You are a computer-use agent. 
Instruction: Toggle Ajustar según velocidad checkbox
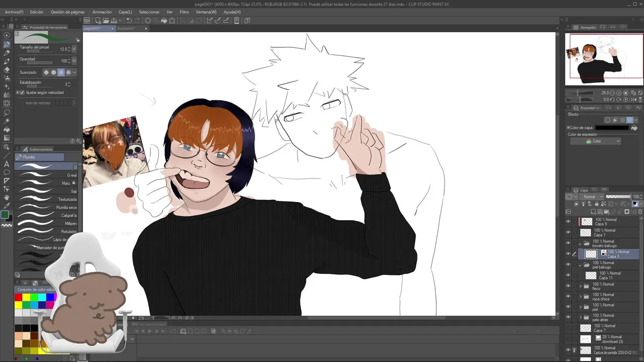[x=22, y=93]
